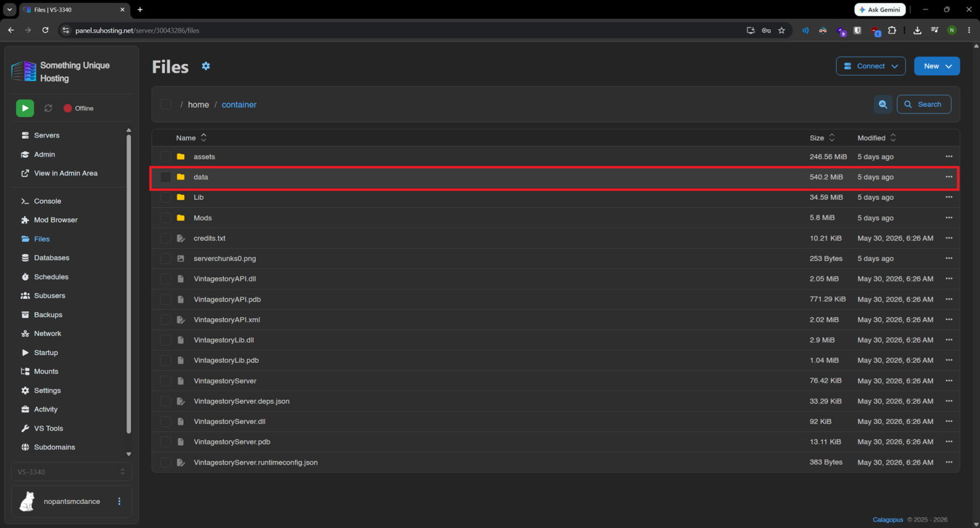Click the Search button
The image size is (980, 528).
pyautogui.click(x=924, y=104)
